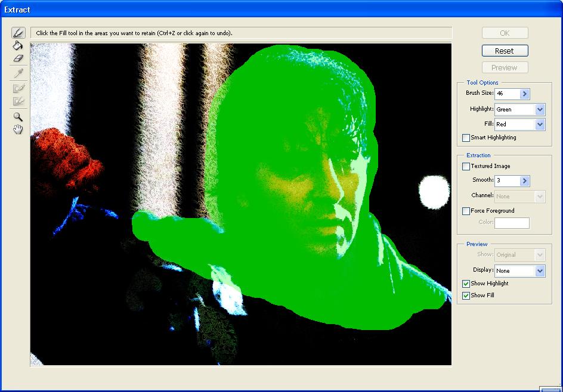Viewport: 563px width, 392px height.
Task: Select the Edge Touchup tool
Action: pos(18,101)
